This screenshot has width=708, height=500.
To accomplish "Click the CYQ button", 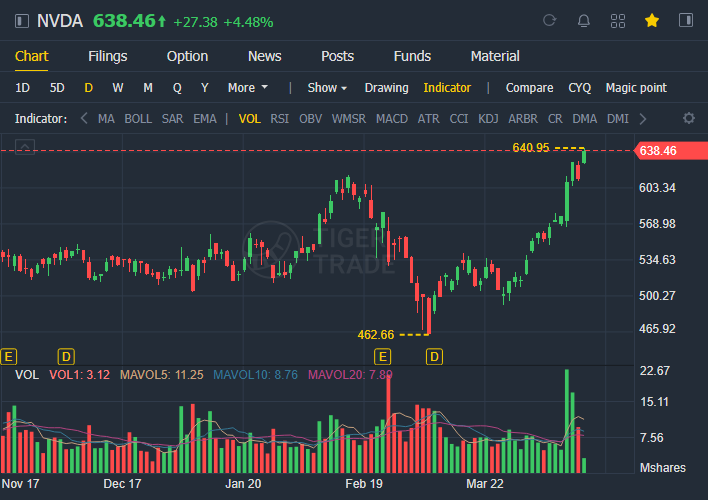I will pyautogui.click(x=580, y=88).
